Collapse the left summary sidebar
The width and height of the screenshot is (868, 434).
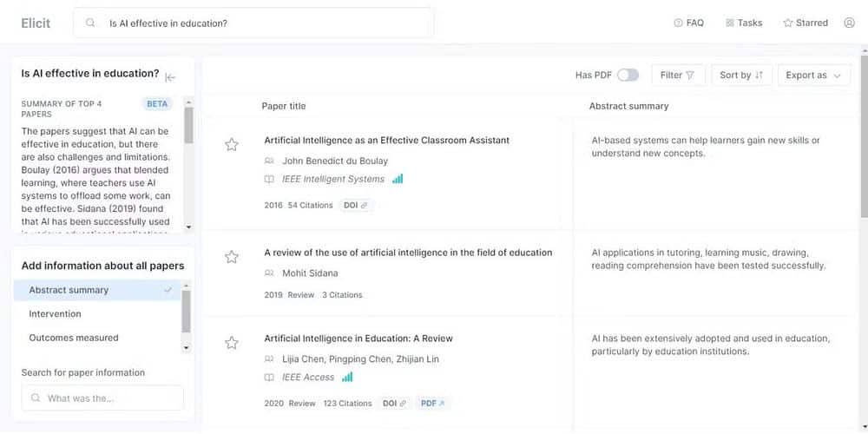point(170,77)
